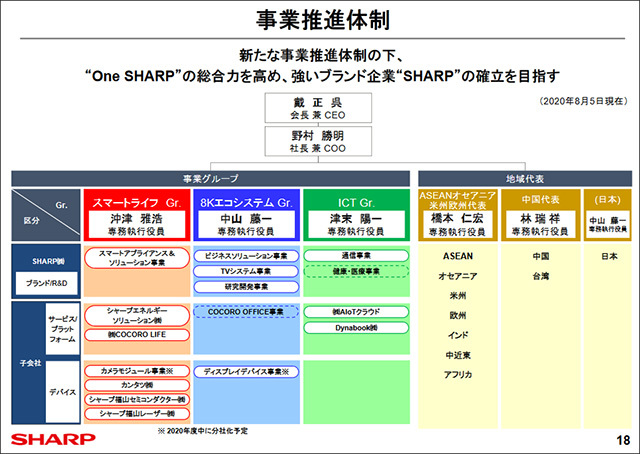The height and width of the screenshot is (454, 640).
Task: Click the TVシステム事業 pill
Action: (x=246, y=272)
